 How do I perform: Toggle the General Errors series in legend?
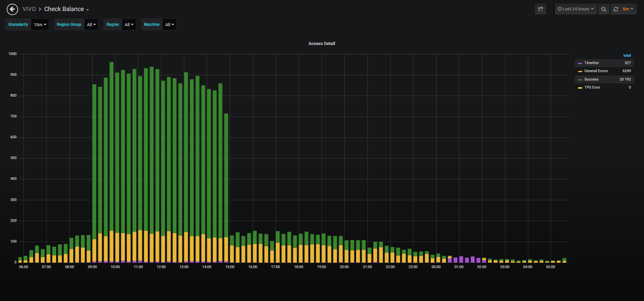[596, 71]
